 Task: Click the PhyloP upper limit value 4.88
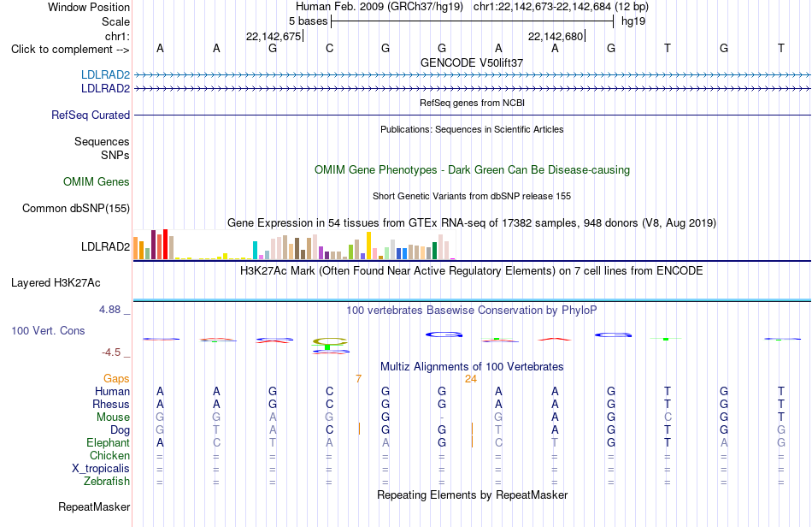pyautogui.click(x=109, y=310)
